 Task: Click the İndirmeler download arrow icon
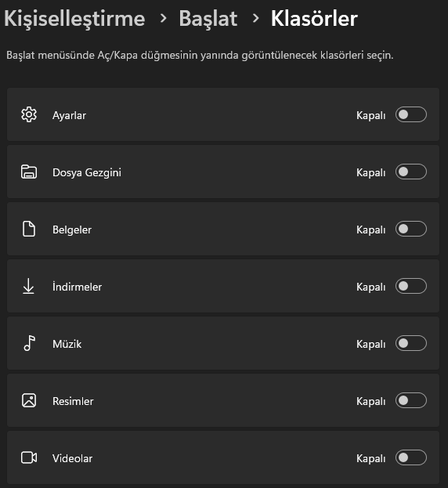(x=28, y=287)
